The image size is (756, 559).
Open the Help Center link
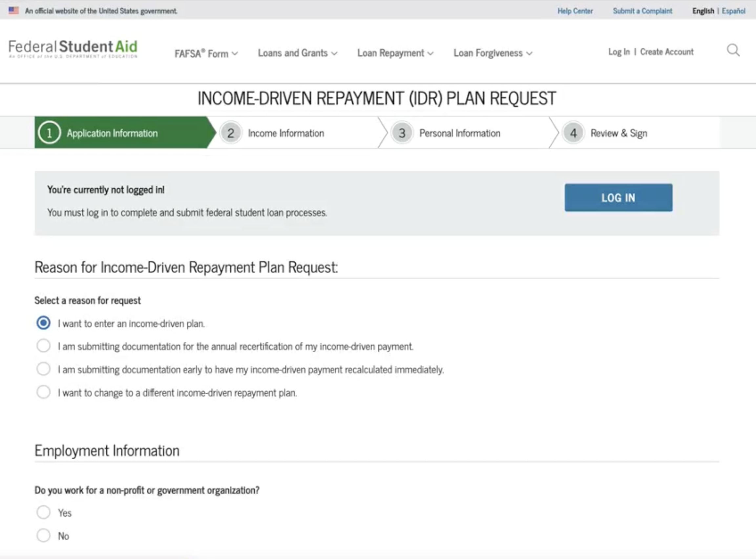point(575,11)
